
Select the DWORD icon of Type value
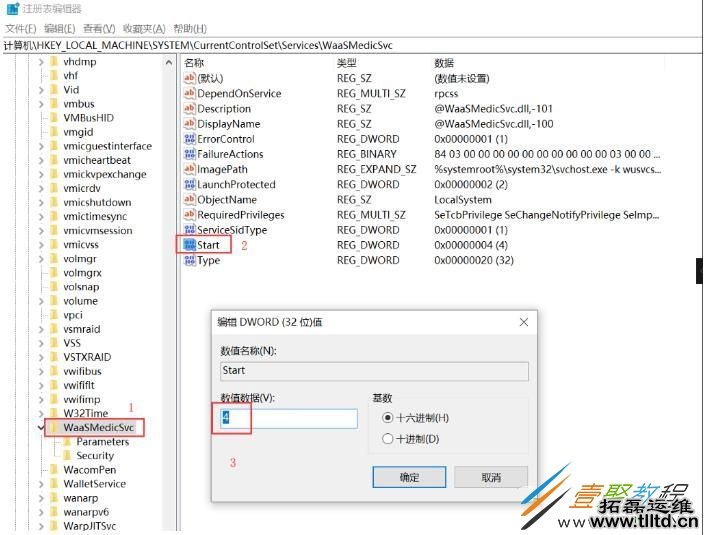click(189, 260)
